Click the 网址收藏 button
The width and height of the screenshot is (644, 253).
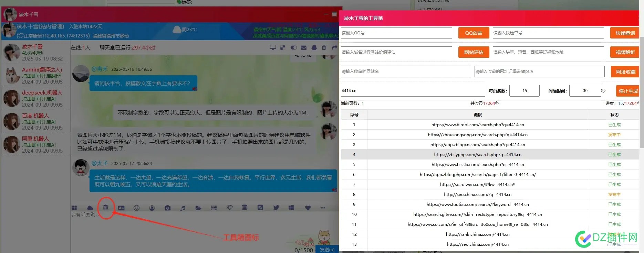pos(625,71)
